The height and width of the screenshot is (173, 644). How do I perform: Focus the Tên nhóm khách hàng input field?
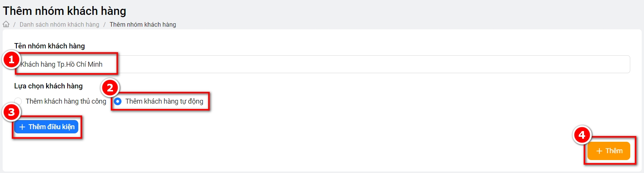pyautogui.click(x=344, y=64)
